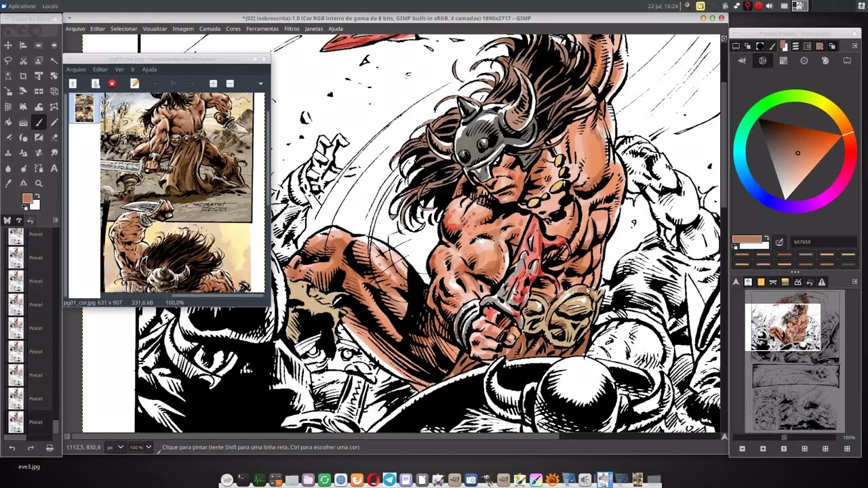Click red delete button in image viewer toolbar

pyautogui.click(x=112, y=83)
